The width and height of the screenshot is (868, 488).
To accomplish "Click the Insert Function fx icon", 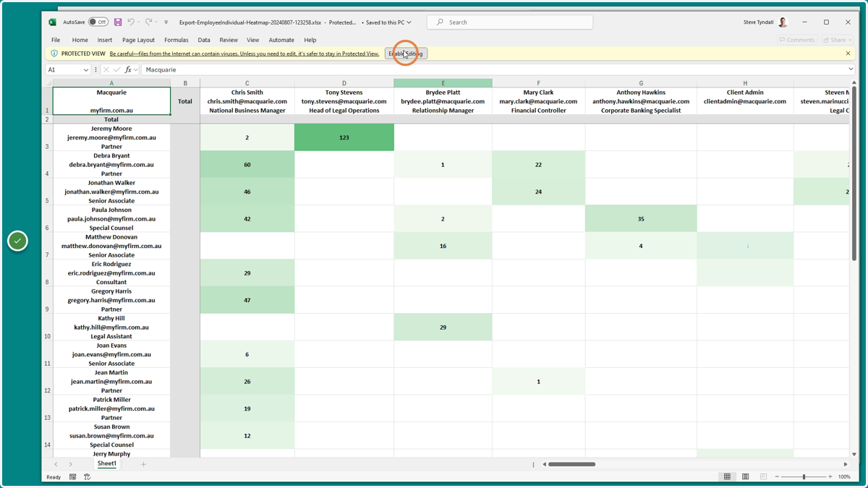I will [129, 70].
